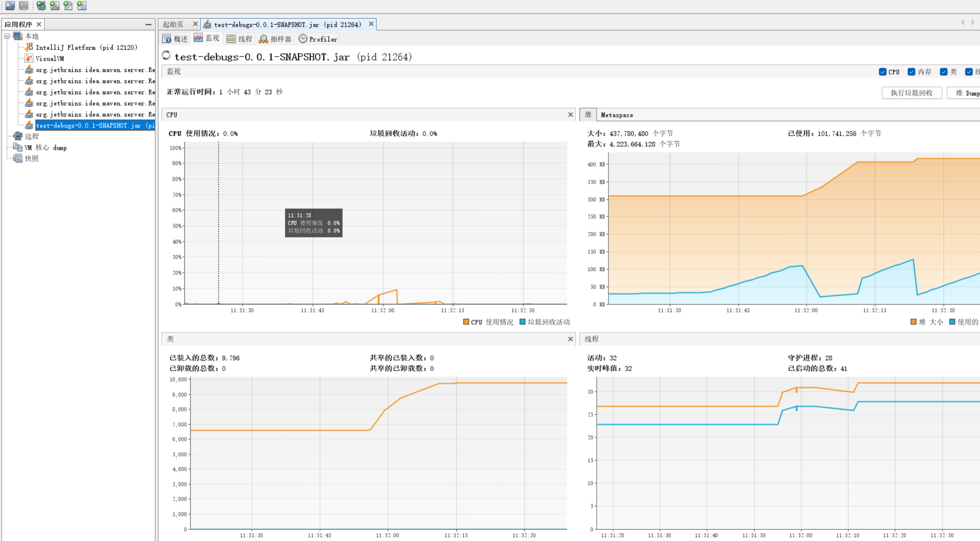Click the refresh spinner beside the jar title
Image resolution: width=980 pixels, height=541 pixels.
pos(166,56)
